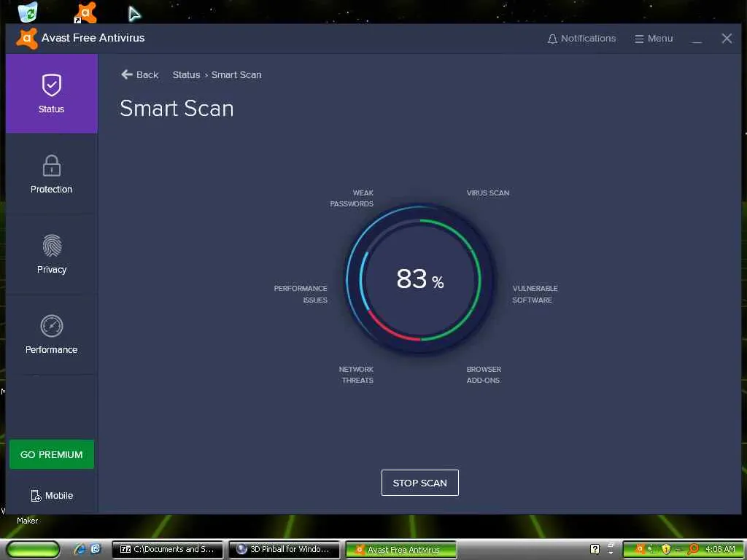Click the Smart Scan breadcrumb text

coord(236,75)
